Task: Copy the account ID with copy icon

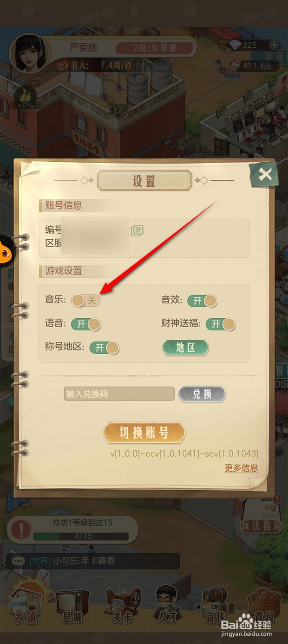Action: click(137, 230)
